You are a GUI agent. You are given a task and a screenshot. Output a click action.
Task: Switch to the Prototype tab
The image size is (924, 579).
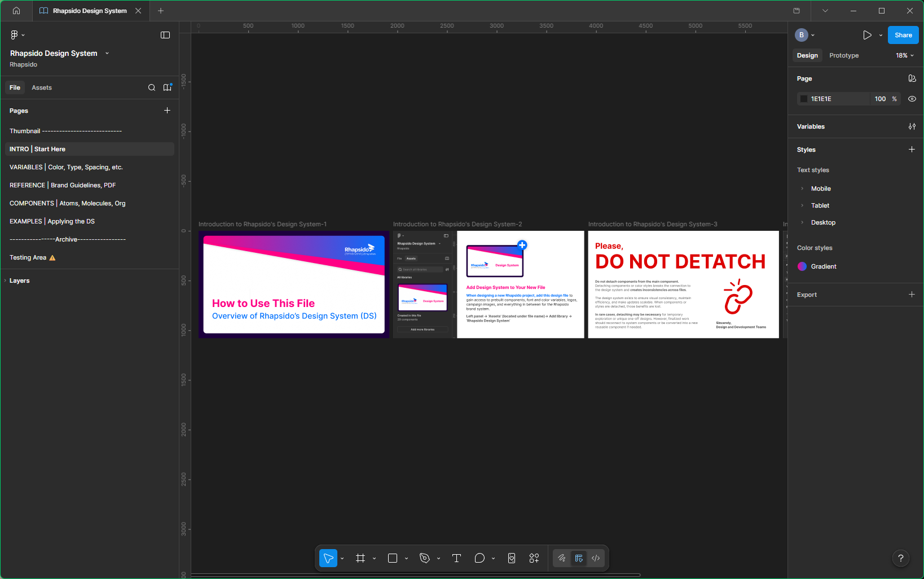coord(843,55)
